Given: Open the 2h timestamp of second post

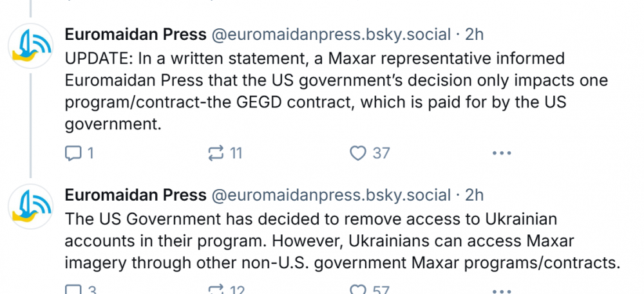Looking at the screenshot, I should (474, 195).
